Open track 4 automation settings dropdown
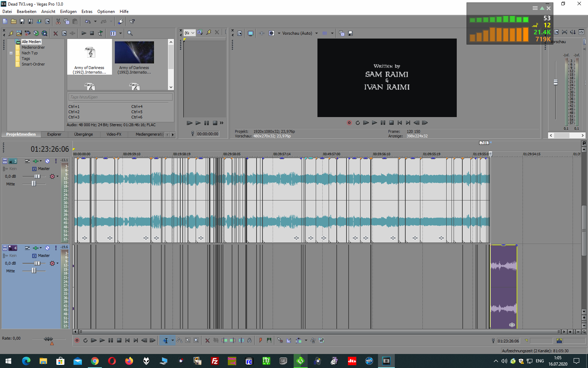This screenshot has height=368, width=588. (57, 263)
